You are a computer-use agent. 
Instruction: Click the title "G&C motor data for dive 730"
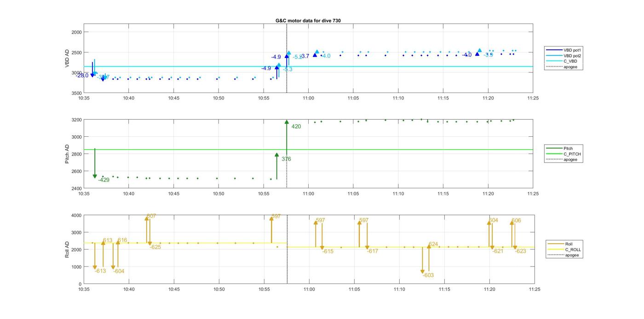point(308,21)
